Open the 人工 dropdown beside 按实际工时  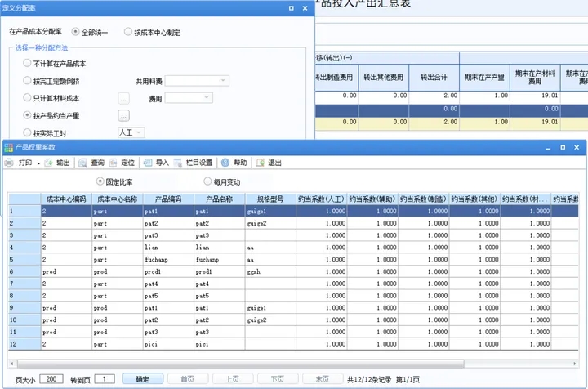[x=140, y=132]
